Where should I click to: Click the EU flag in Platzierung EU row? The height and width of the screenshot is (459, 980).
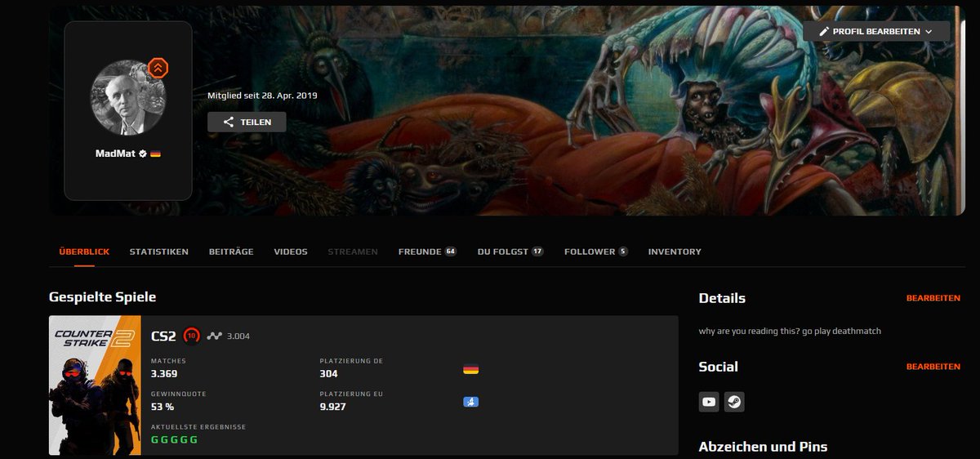point(470,402)
